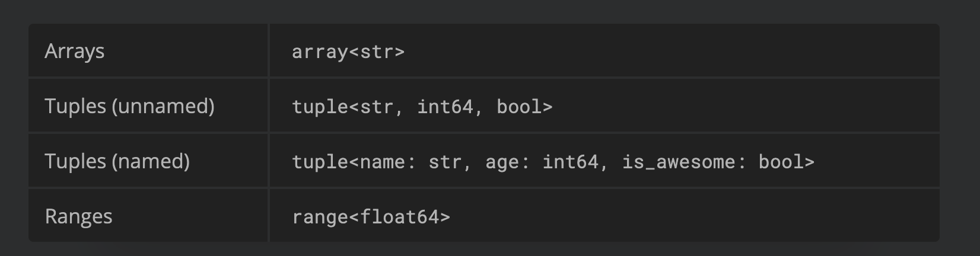Select the Ranges row label
This screenshot has width=980, height=256.
pos(78,217)
